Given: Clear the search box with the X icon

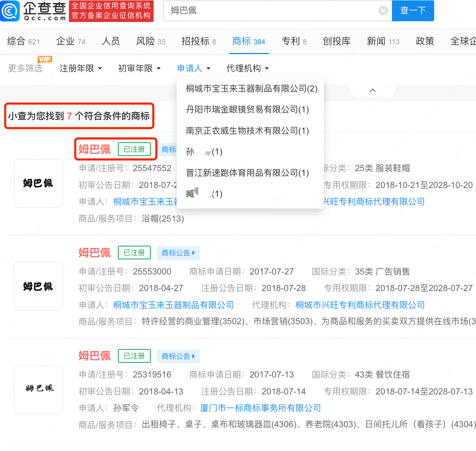Looking at the screenshot, I should [383, 10].
